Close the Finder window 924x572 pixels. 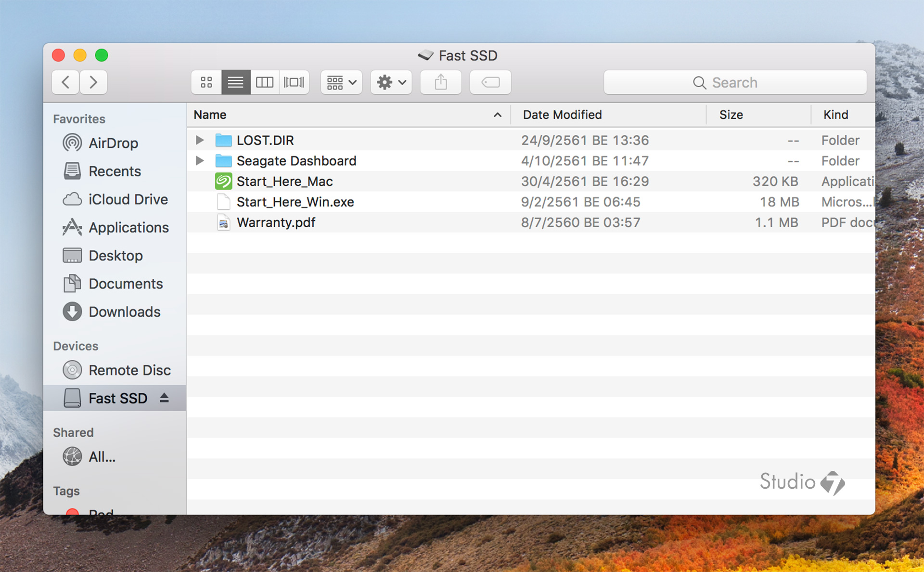point(58,55)
